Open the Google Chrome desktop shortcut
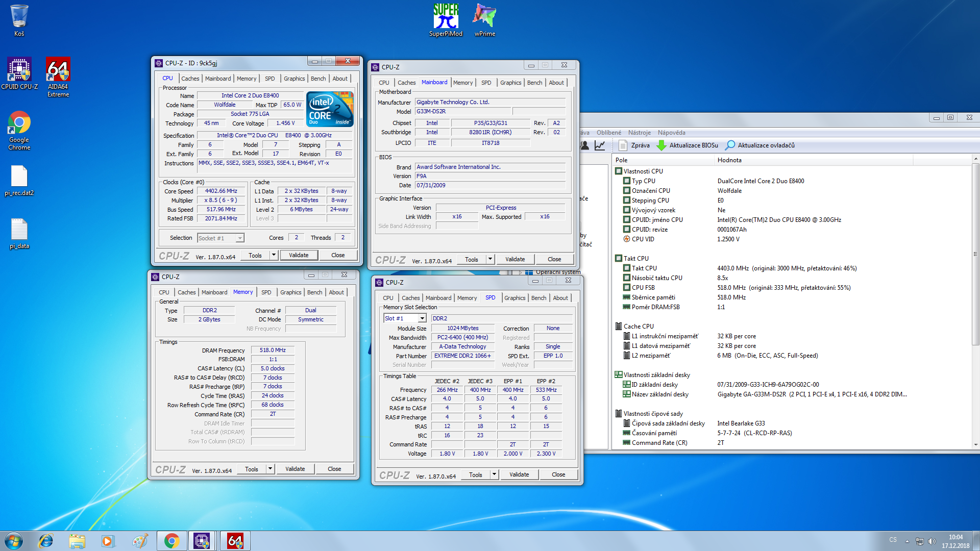The height and width of the screenshot is (551, 980). point(19,131)
